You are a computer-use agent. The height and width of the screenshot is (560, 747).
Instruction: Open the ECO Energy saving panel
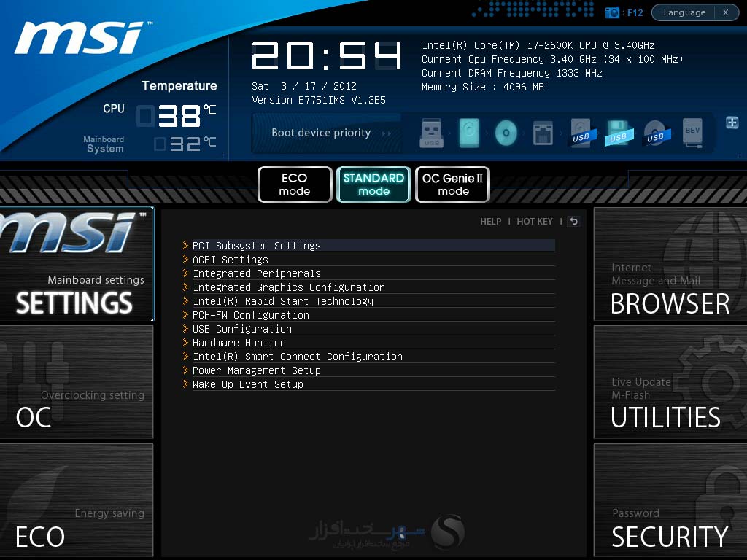(x=77, y=499)
